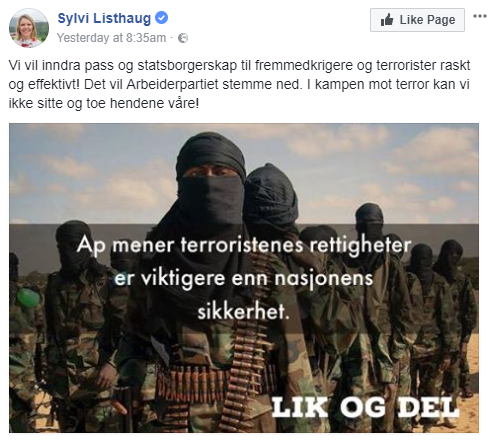Image resolution: width=491 pixels, height=440 pixels.
Task: Click the 'er viktigere enn nasjonens' line
Action: tap(244, 279)
